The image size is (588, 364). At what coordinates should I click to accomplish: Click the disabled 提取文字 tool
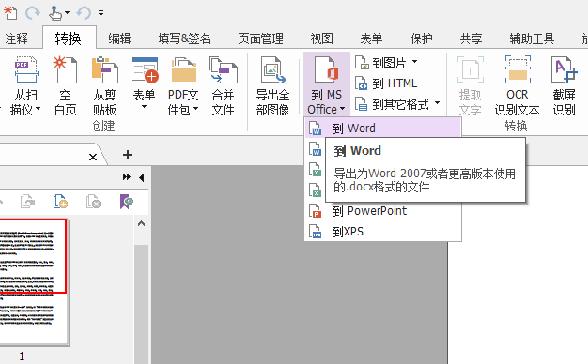pyautogui.click(x=471, y=85)
